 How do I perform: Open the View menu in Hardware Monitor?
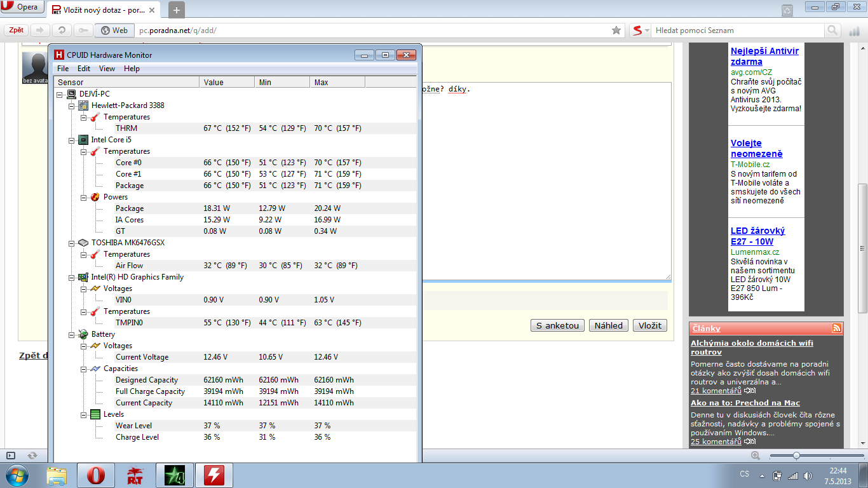pos(107,69)
